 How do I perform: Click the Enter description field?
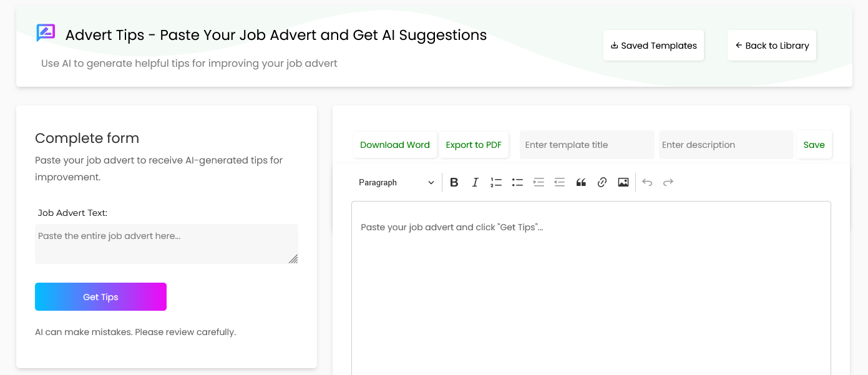[x=726, y=145]
